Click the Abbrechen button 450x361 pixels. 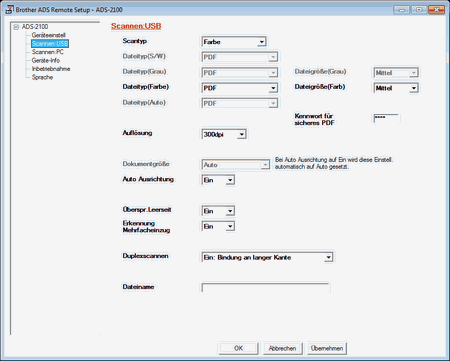(x=283, y=348)
